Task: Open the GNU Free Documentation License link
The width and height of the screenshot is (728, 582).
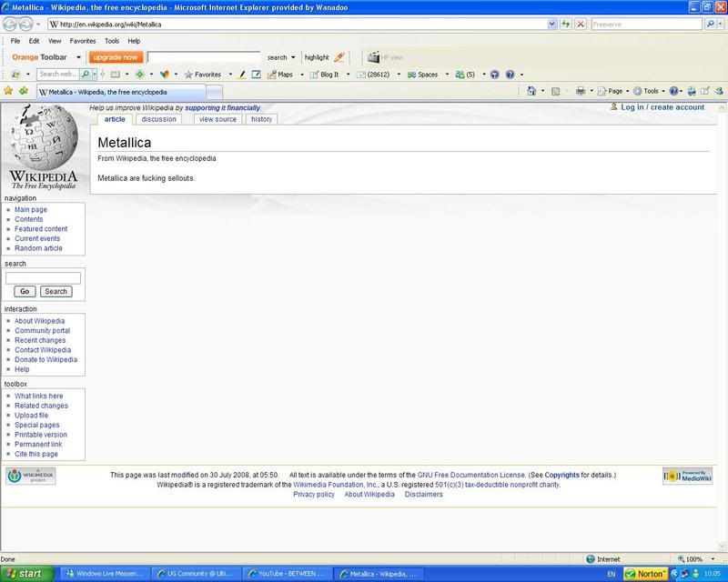Action: point(470,475)
